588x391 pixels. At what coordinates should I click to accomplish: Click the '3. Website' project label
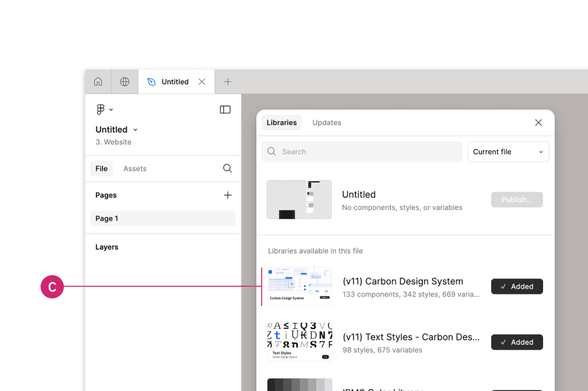click(113, 142)
